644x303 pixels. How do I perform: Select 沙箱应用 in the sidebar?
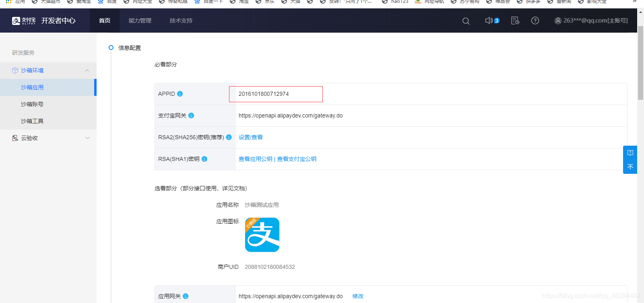pos(48,87)
